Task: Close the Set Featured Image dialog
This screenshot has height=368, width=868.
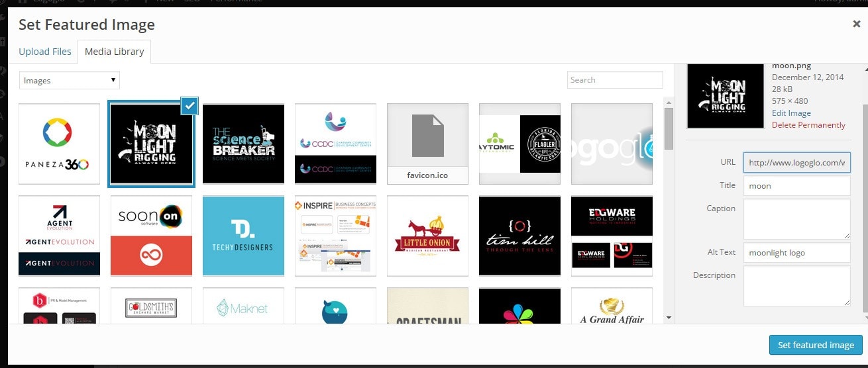Action: [856, 24]
